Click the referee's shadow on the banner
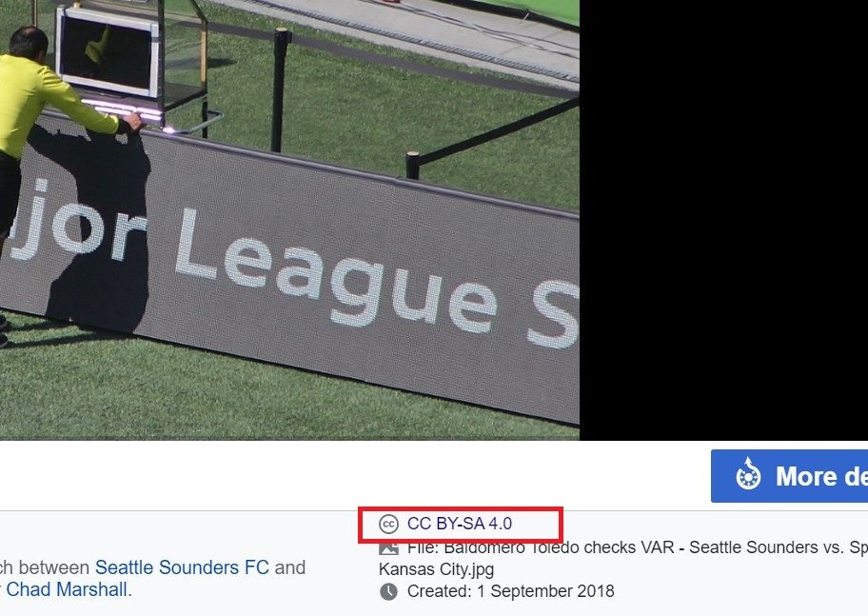Screen dimensions: 868x616 click(x=97, y=232)
